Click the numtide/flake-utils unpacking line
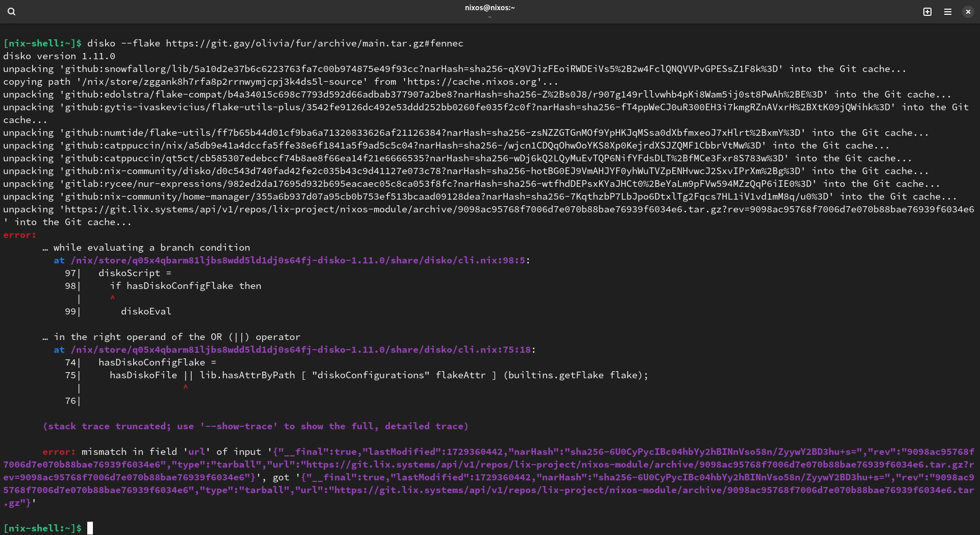 (466, 133)
